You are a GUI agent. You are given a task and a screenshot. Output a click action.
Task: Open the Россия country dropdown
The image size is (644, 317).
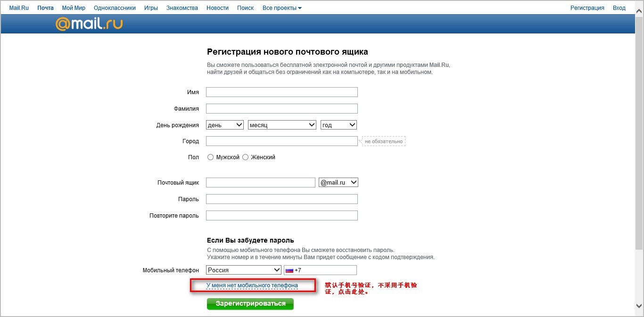coord(244,270)
